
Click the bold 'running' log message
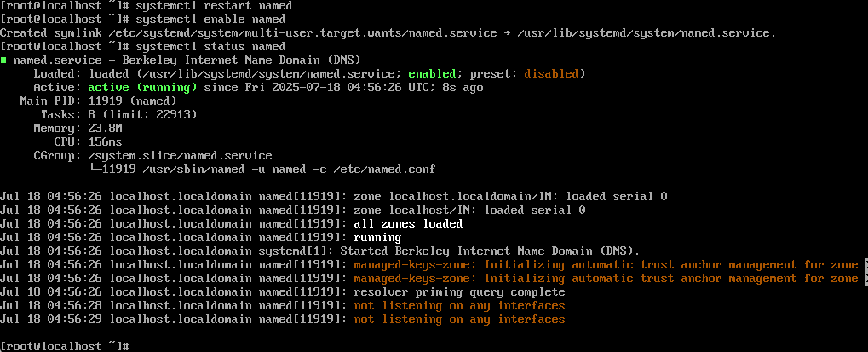tap(377, 238)
